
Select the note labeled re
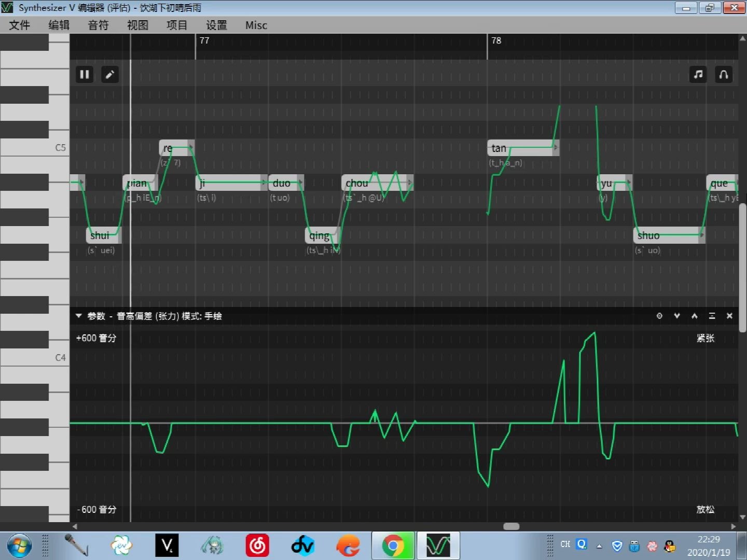click(x=177, y=148)
